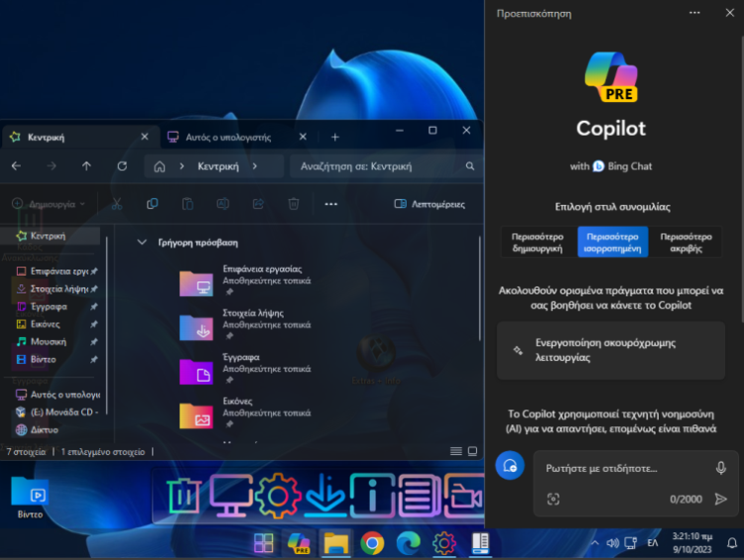The image size is (744, 560).
Task: Click the Delete trash icon in toolbar
Action: [294, 204]
